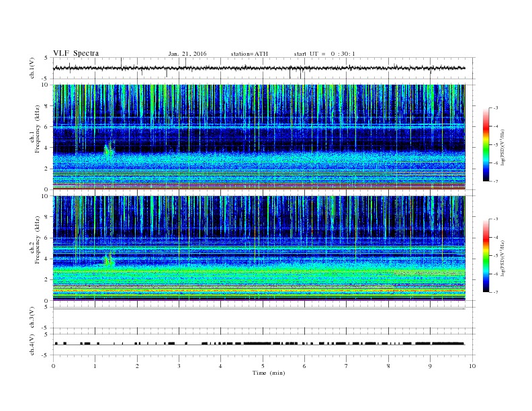
Task: Click the "9" tick on the time axis
Action: pos(430,366)
